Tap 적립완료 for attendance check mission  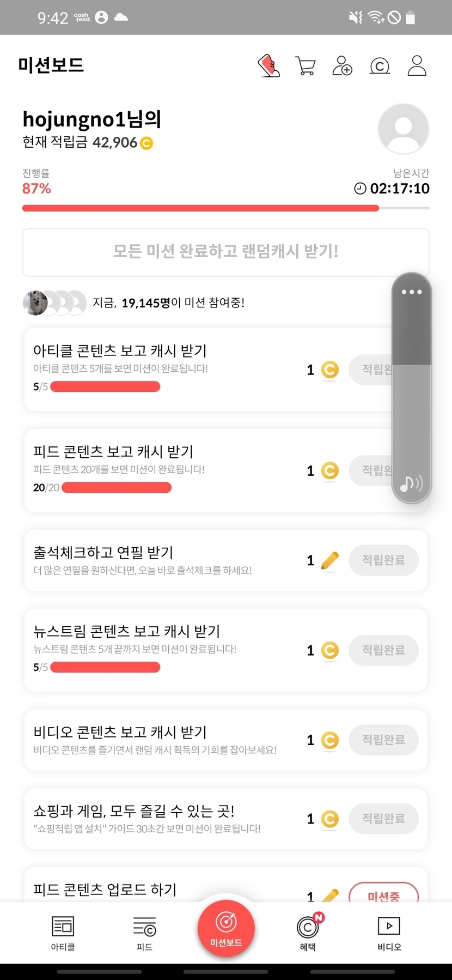point(383,560)
